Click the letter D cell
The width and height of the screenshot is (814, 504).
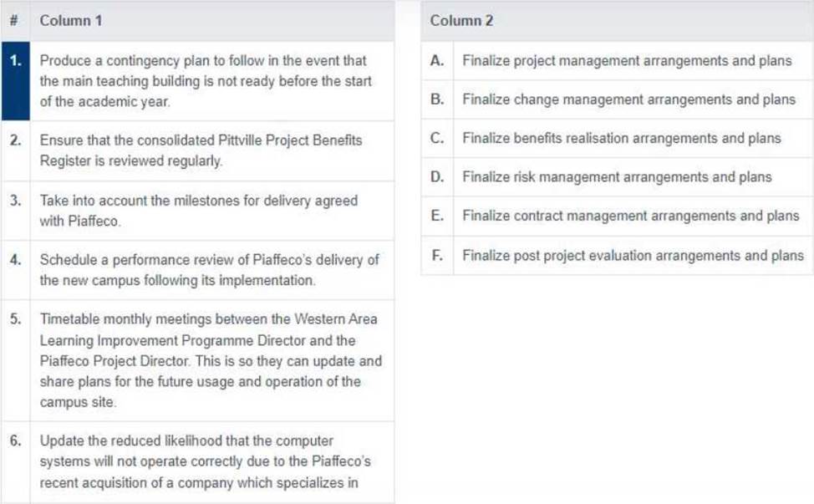(438, 177)
